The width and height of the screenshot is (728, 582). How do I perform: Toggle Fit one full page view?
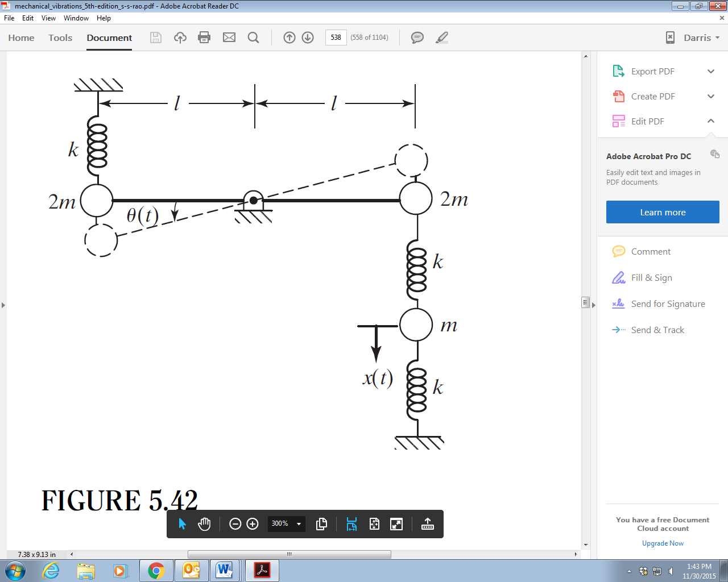(x=374, y=524)
